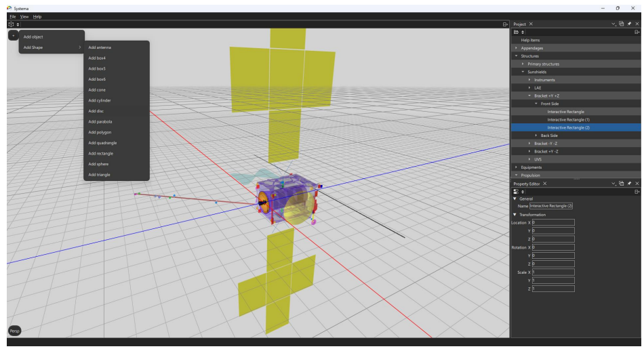Click the Property Editor type icon

517,192
